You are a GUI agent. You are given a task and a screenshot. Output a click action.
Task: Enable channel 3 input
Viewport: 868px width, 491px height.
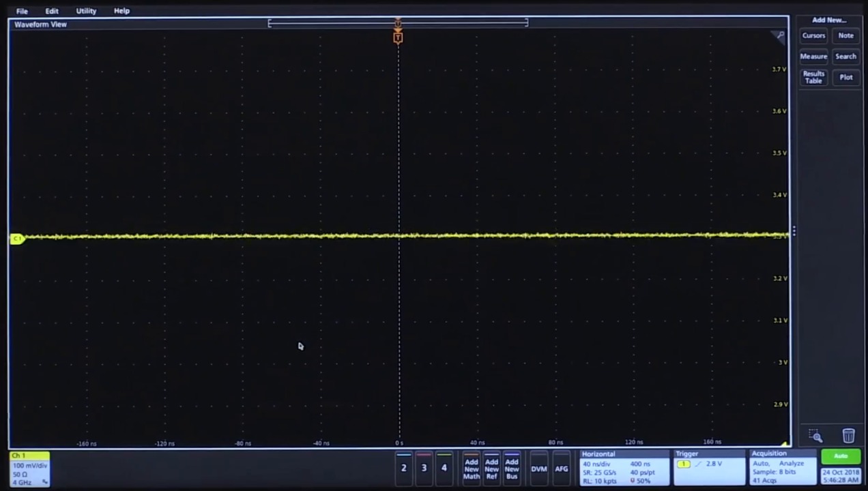424,467
